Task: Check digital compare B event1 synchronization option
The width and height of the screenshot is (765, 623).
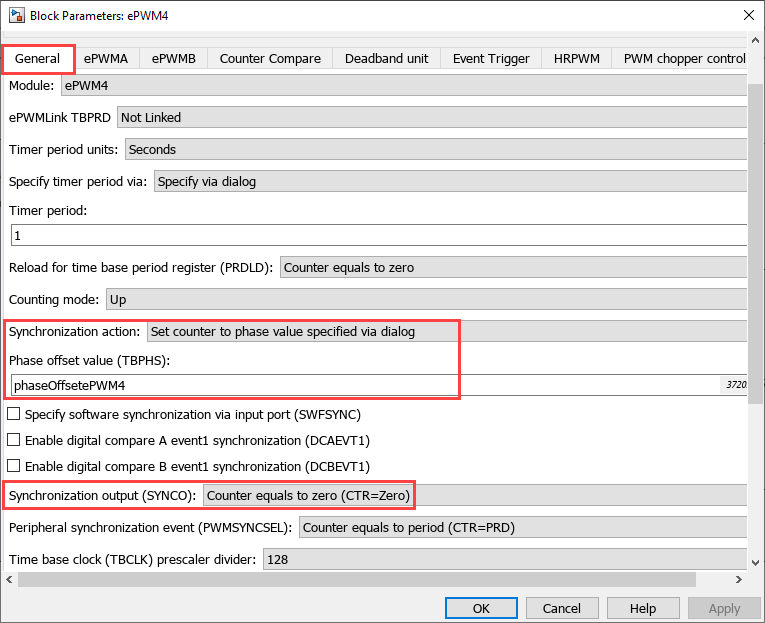Action: pos(14,466)
